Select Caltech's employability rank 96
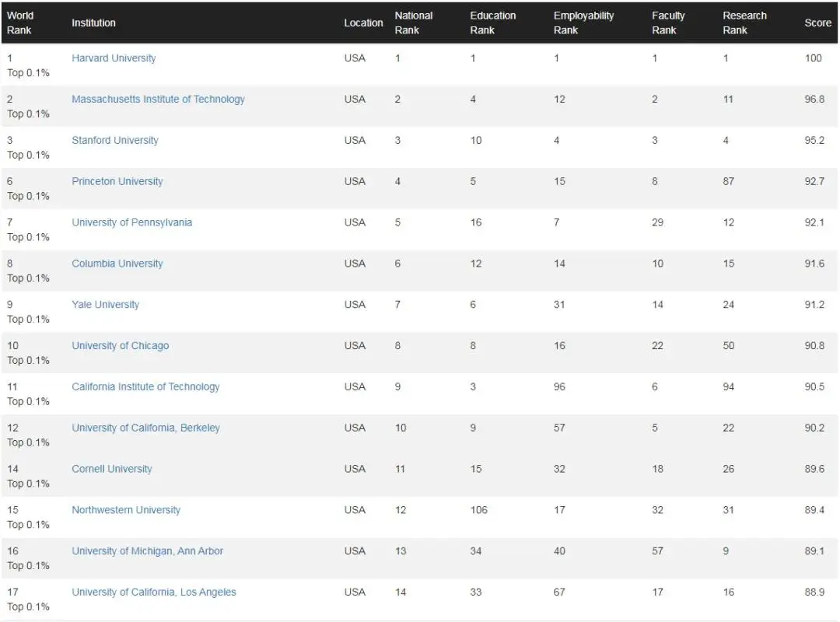The height and width of the screenshot is (622, 840). [559, 387]
